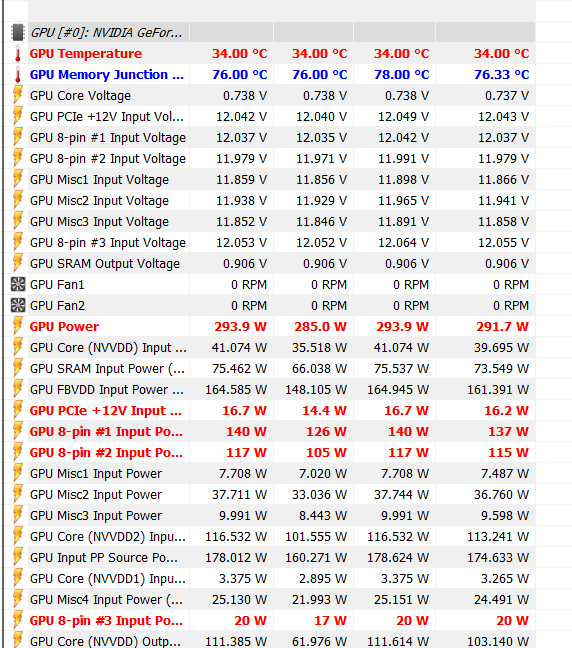Click lightning icon beside GPU Core Voltage

[18, 95]
